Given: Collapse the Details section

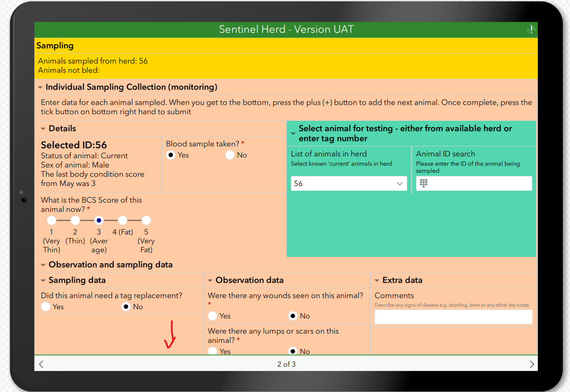Looking at the screenshot, I should tap(43, 129).
